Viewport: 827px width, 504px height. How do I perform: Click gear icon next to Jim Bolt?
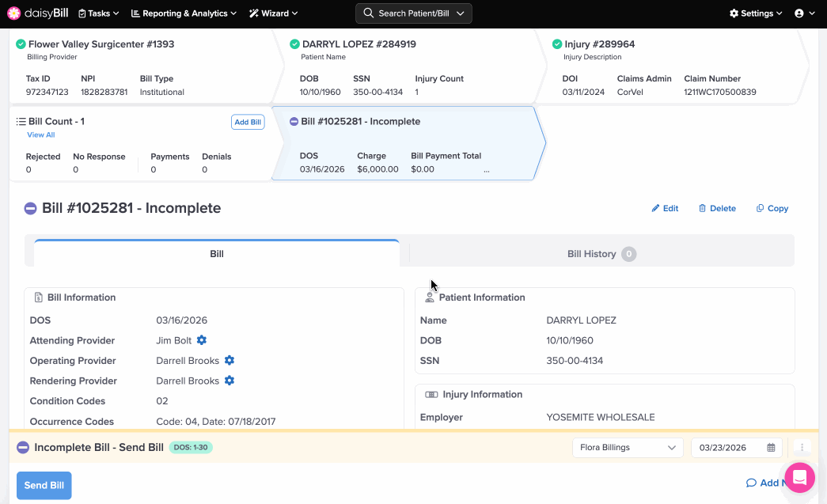(202, 340)
